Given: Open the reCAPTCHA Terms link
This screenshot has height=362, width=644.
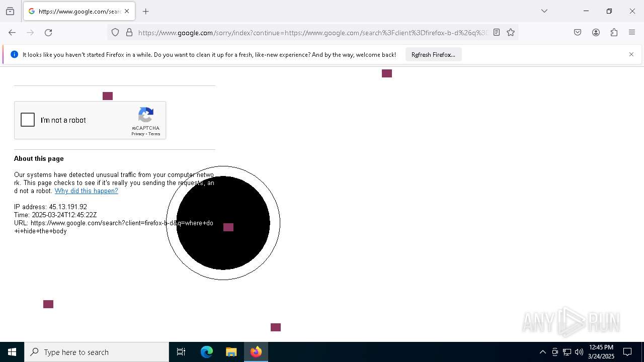Looking at the screenshot, I should pos(154,134).
